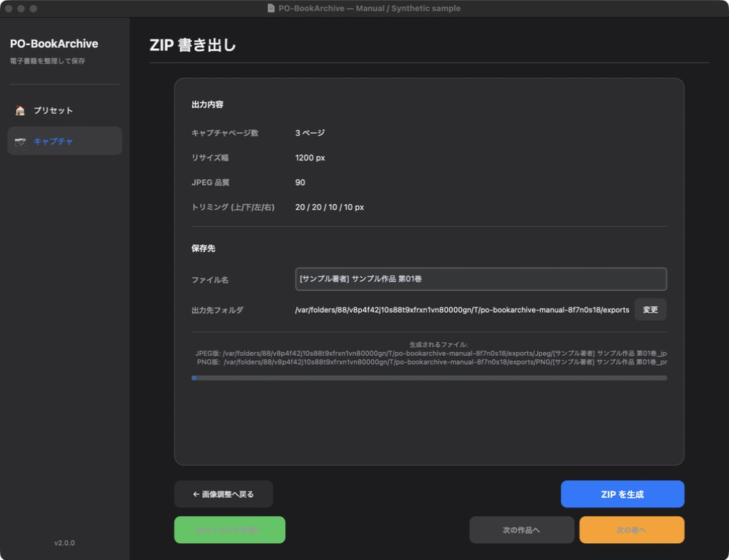Click the document icon in the title bar
This screenshot has width=729, height=560.
(x=271, y=8)
